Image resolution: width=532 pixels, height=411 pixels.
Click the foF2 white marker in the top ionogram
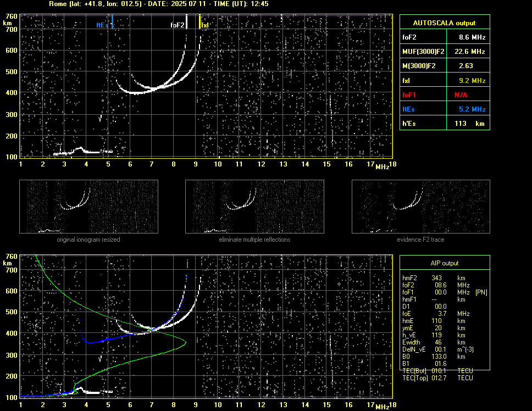[x=187, y=21]
